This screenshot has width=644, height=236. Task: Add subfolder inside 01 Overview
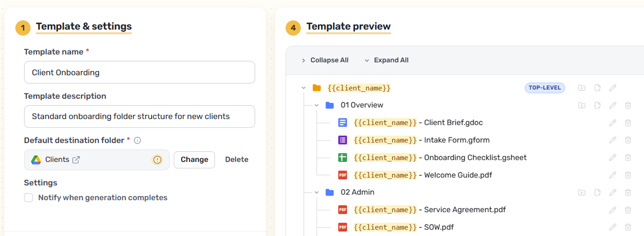click(582, 105)
